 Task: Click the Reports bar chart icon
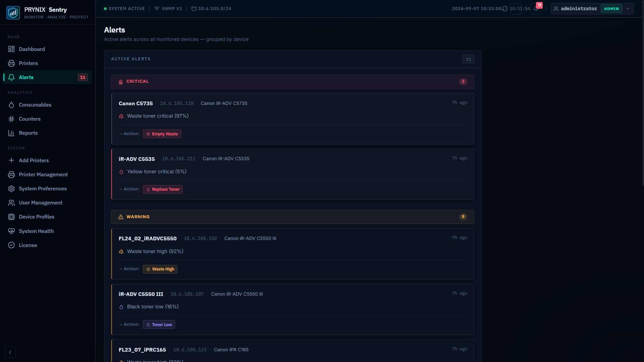[x=11, y=133]
